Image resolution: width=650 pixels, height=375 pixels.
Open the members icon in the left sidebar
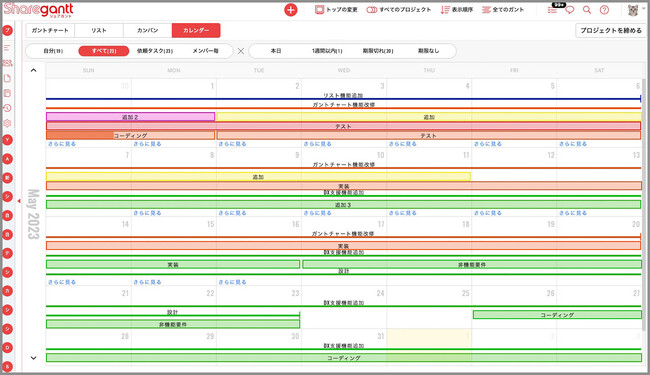coord(7,63)
